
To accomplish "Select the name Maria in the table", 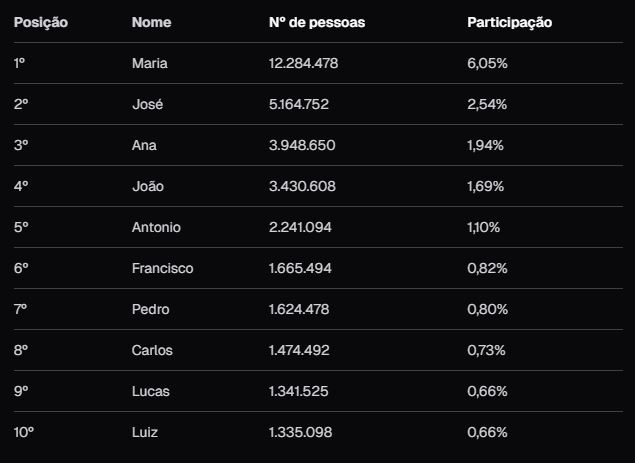I will pyautogui.click(x=150, y=63).
